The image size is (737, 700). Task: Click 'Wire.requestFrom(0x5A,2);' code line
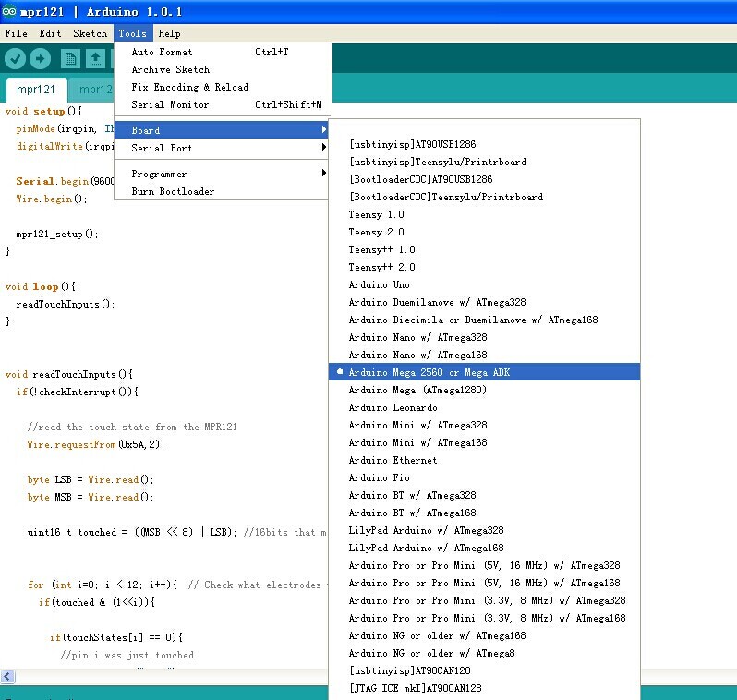tap(96, 445)
